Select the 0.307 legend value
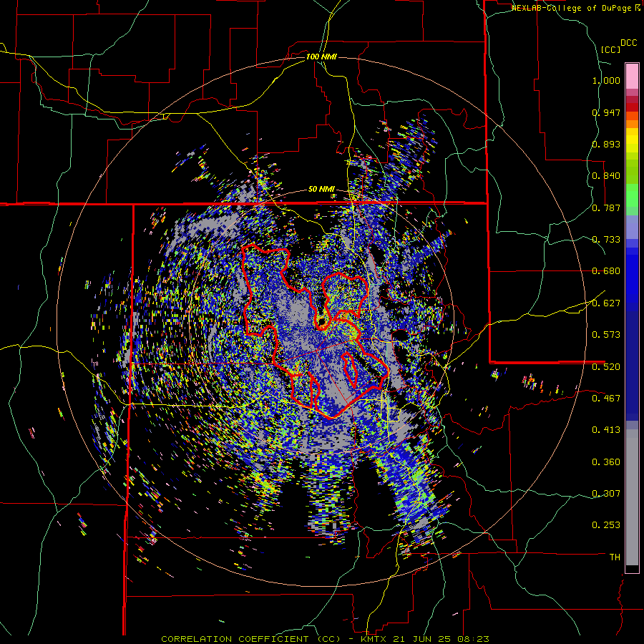This screenshot has width=644, height=644. (606, 493)
